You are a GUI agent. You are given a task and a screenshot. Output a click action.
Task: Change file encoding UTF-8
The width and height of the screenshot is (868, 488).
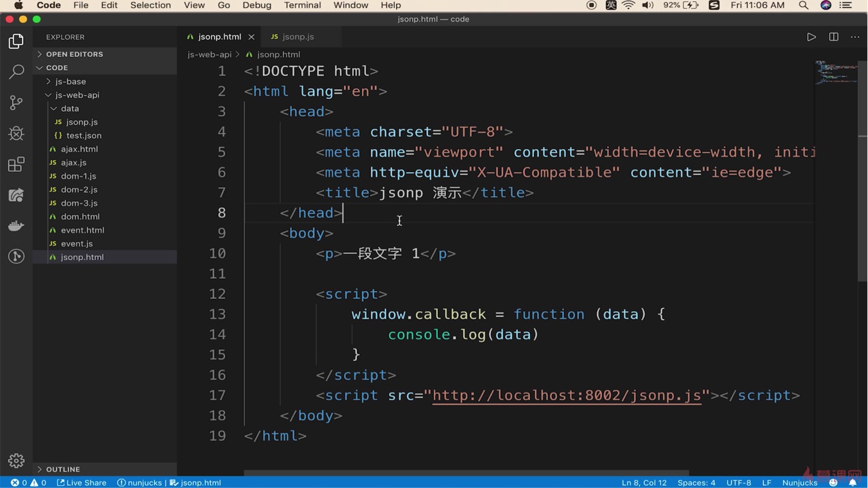click(x=738, y=483)
